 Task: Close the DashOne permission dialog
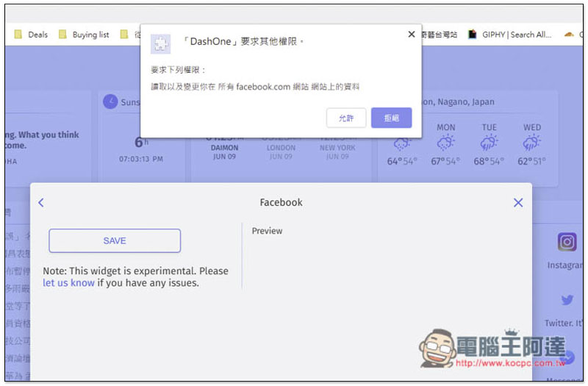[x=411, y=34]
